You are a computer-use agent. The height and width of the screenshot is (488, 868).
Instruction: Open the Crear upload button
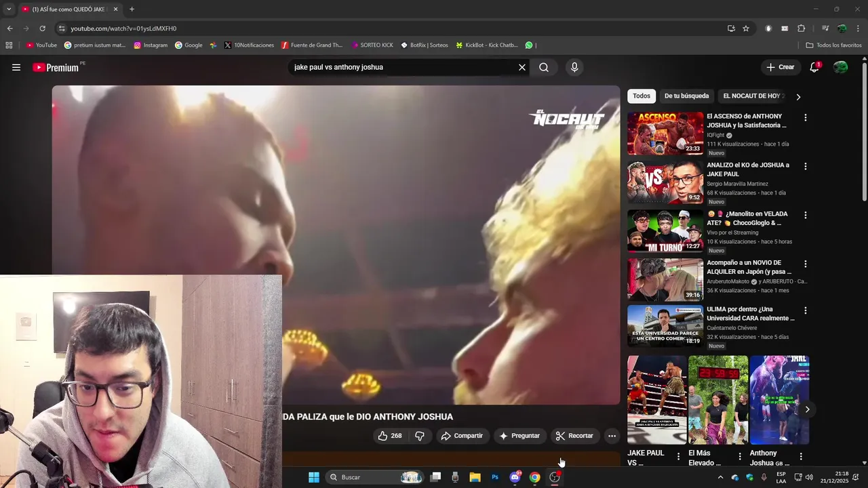tap(780, 67)
